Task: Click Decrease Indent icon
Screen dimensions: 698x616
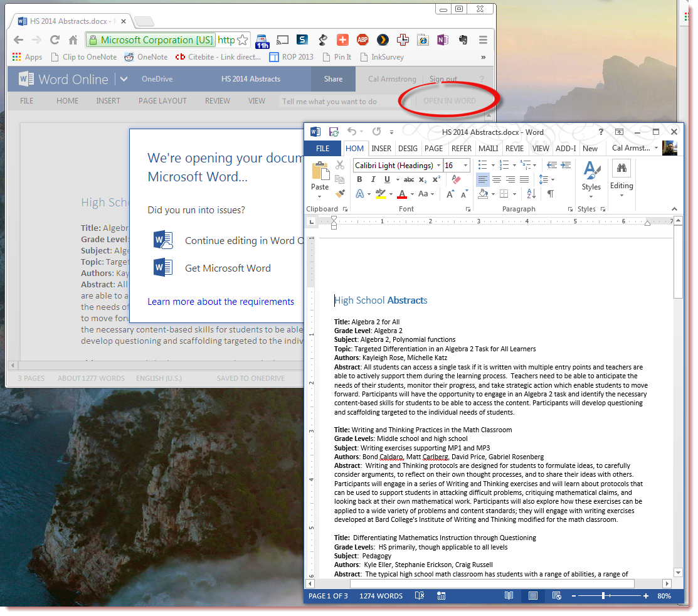Action: 552,165
